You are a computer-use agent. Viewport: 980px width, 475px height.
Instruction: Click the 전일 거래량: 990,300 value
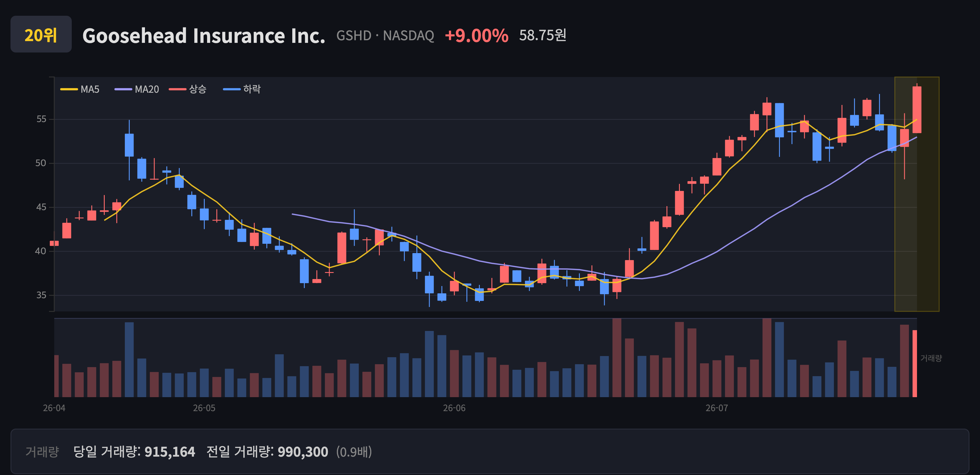tap(267, 452)
